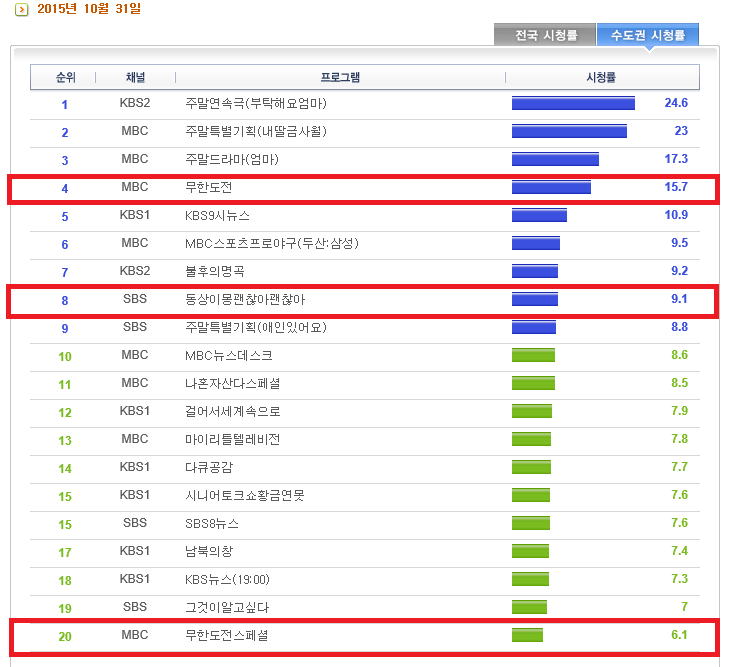Image resolution: width=734 pixels, height=667 pixels.
Task: Click the 프로그램 column header
Action: 340,77
